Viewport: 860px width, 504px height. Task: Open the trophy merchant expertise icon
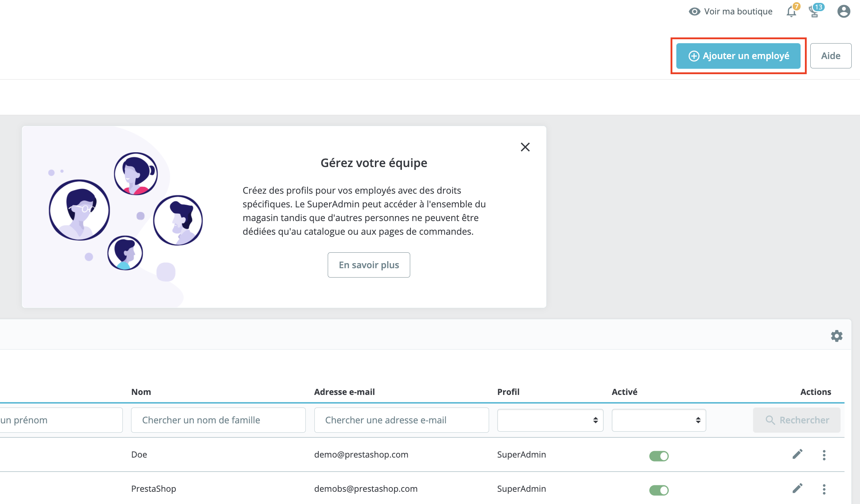(815, 11)
